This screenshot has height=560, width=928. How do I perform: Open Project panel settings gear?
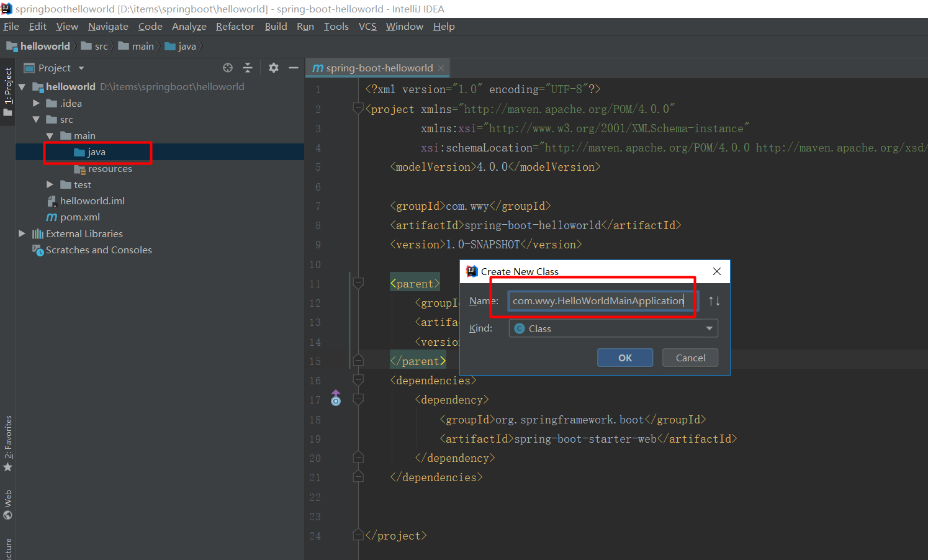point(274,68)
